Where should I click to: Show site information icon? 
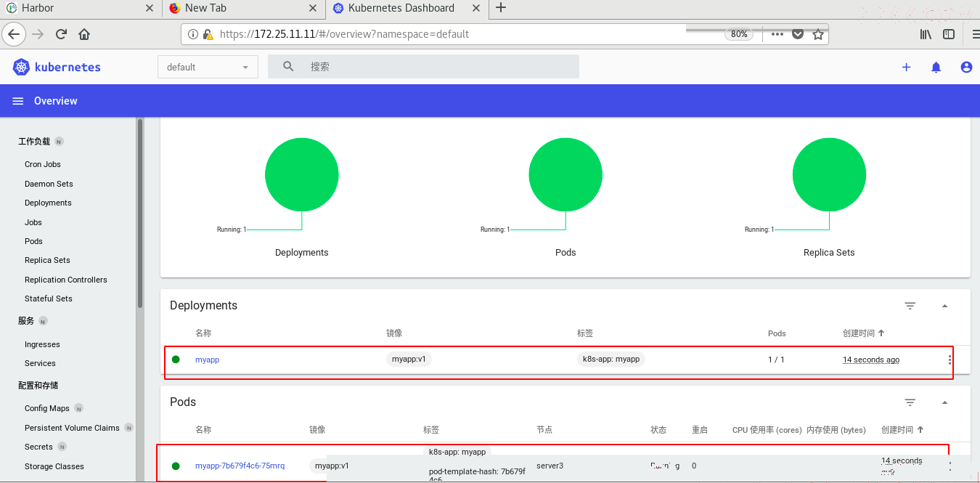(x=192, y=34)
